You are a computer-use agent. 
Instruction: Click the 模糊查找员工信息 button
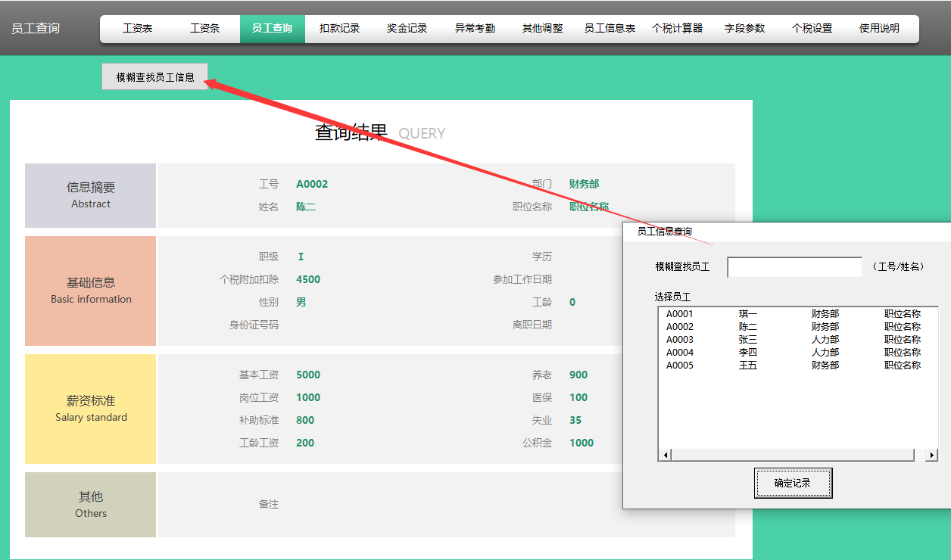pos(154,76)
